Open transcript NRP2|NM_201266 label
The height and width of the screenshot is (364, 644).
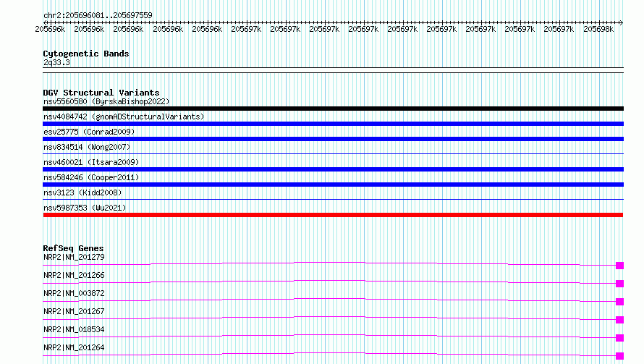click(x=74, y=275)
